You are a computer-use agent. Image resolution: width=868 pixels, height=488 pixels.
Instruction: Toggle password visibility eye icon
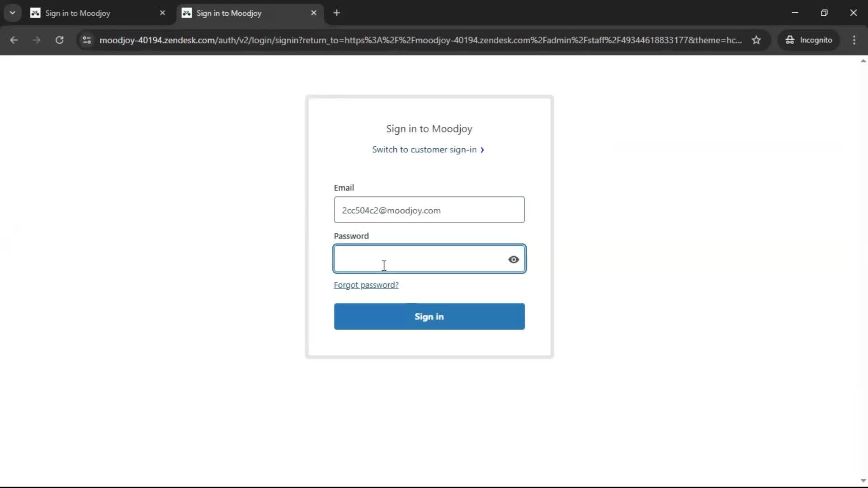(514, 259)
